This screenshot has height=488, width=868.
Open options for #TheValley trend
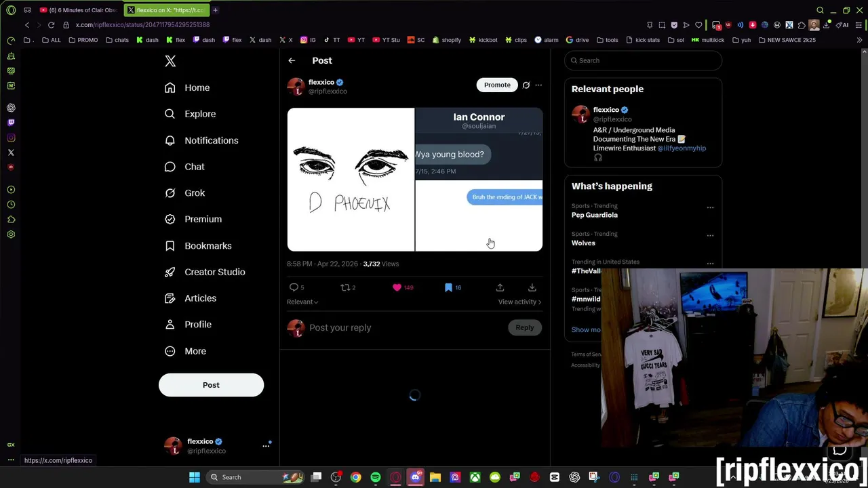pyautogui.click(x=710, y=263)
